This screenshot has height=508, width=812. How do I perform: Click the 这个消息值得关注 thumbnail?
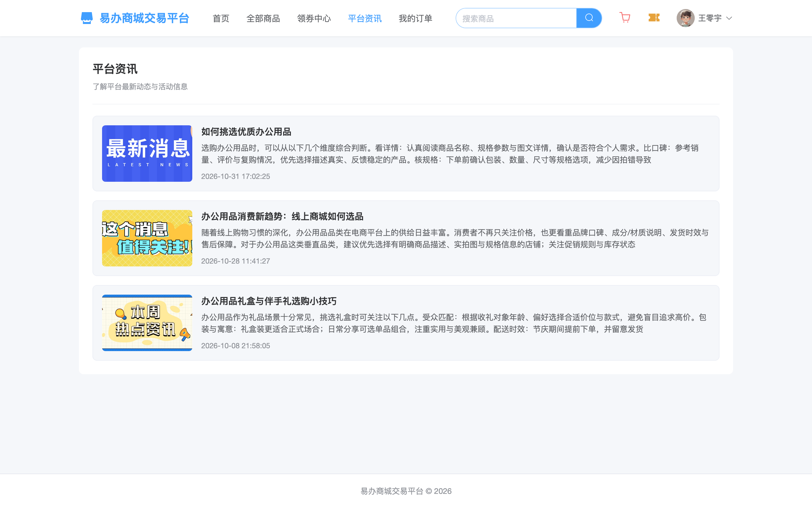point(147,238)
